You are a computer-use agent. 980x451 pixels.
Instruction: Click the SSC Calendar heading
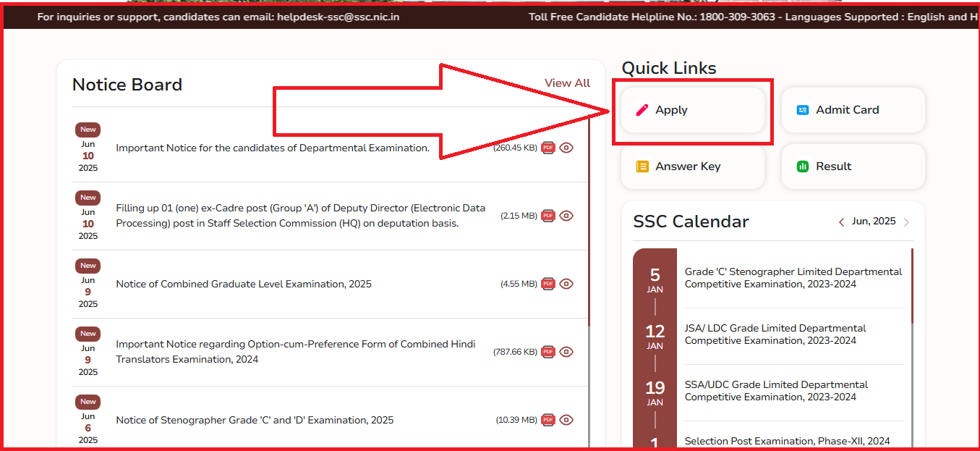click(691, 222)
